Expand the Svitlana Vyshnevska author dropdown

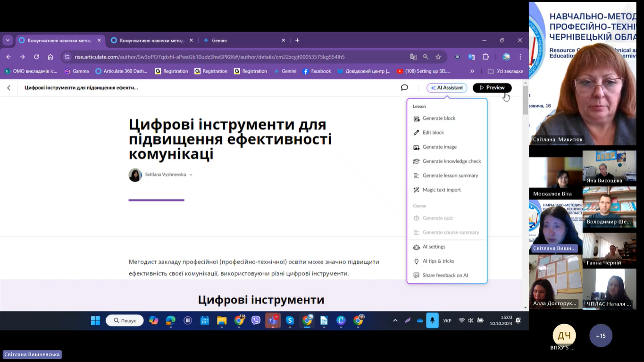[191, 175]
